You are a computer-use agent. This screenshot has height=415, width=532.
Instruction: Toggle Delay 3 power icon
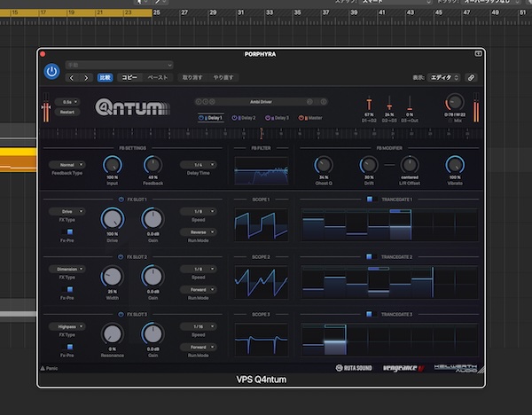click(x=268, y=118)
